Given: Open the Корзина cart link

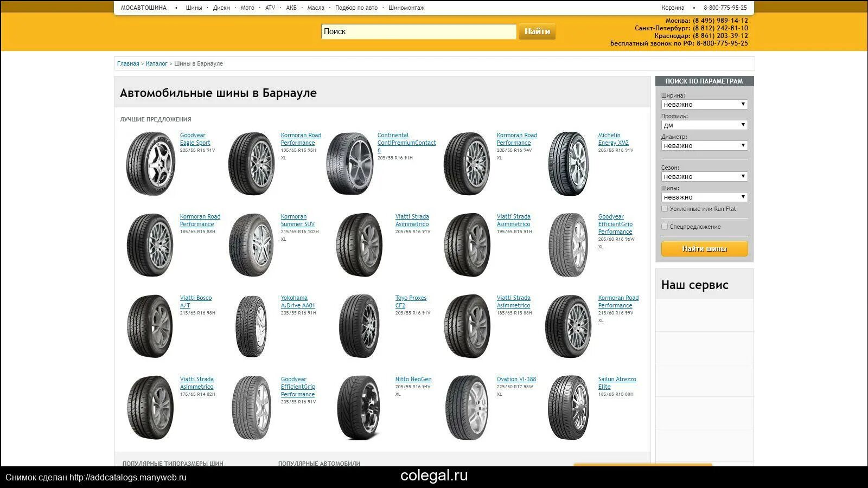Looking at the screenshot, I should (x=673, y=8).
